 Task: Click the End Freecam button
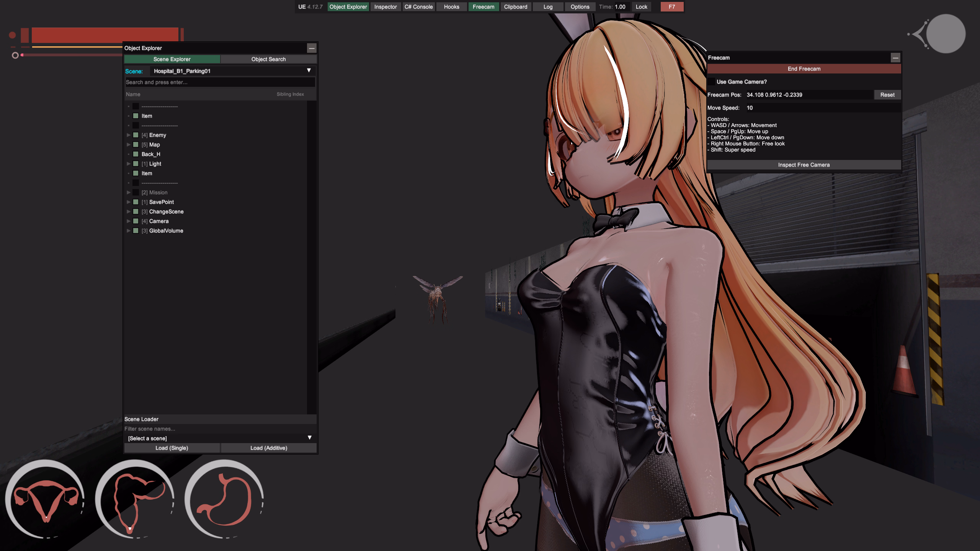click(804, 69)
